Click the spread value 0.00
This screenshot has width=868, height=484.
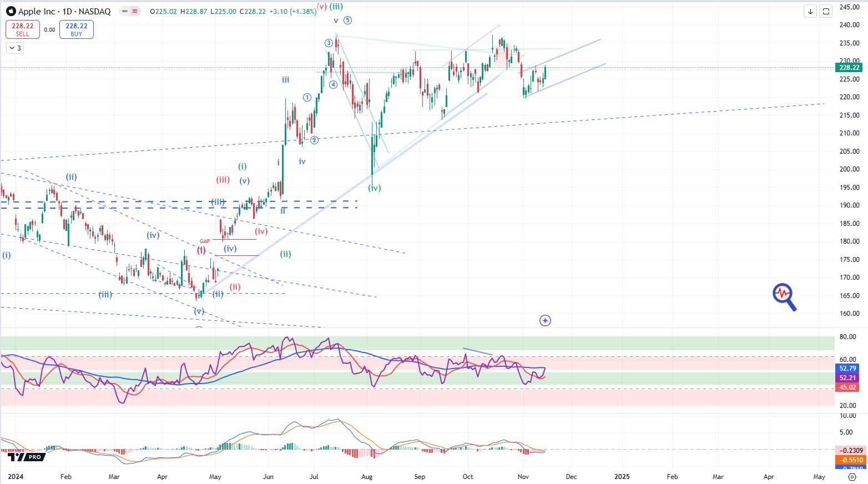tap(49, 30)
